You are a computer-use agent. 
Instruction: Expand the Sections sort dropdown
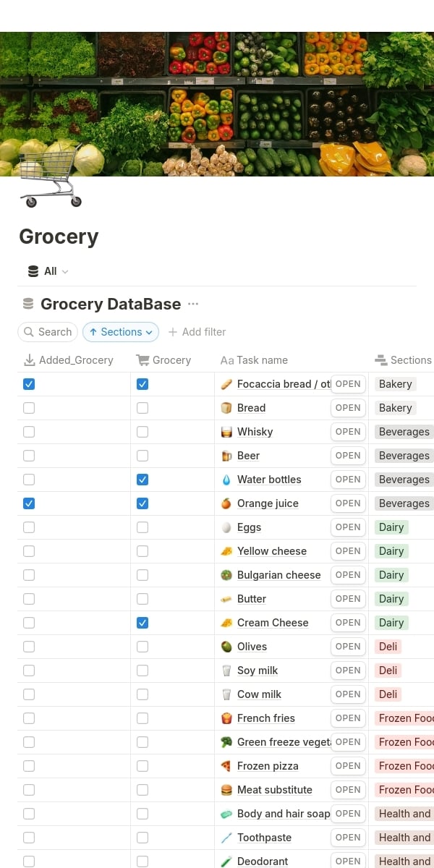[121, 332]
